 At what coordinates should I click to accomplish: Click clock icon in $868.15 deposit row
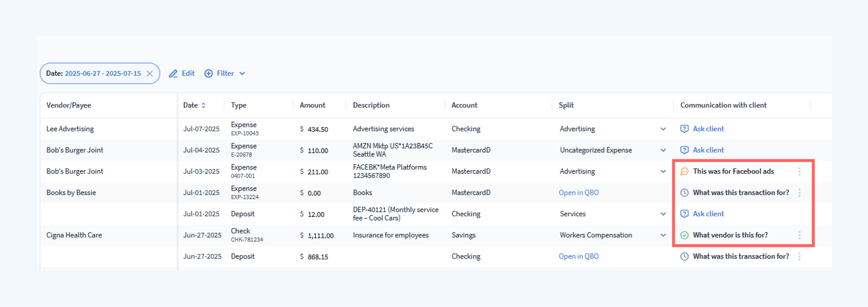point(684,257)
